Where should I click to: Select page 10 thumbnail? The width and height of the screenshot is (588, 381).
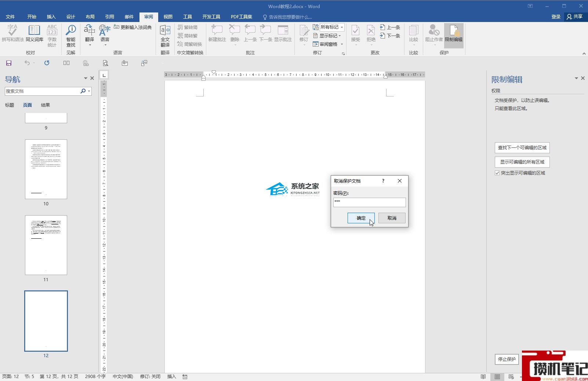[46, 169]
